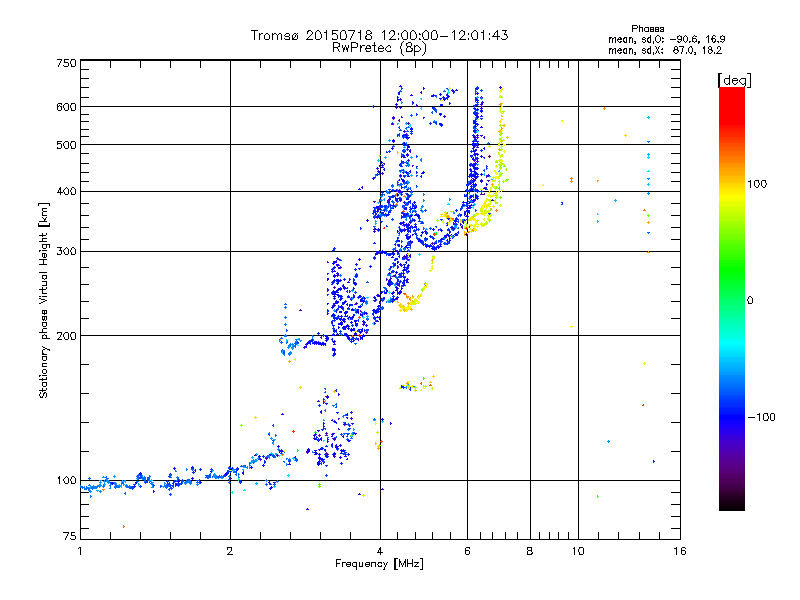Image resolution: width=800 pixels, height=600 pixels.
Task: Click the 'mean, sd,O: -90.6, 16.9' line
Action: tap(666, 39)
